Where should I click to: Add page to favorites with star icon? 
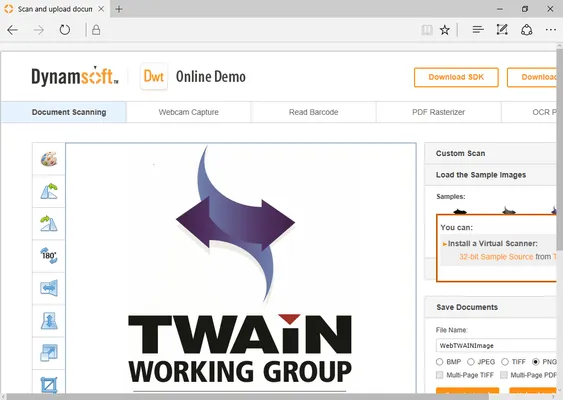(445, 30)
